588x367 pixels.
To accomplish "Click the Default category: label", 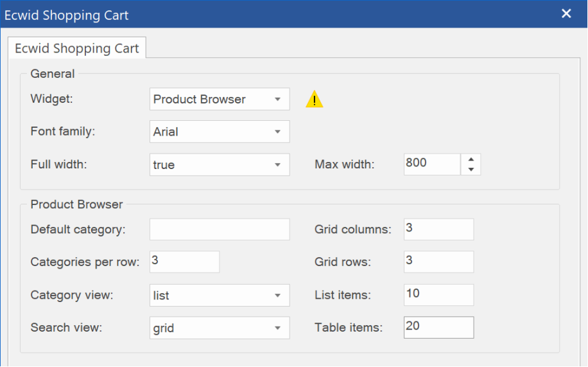I will (x=78, y=229).
